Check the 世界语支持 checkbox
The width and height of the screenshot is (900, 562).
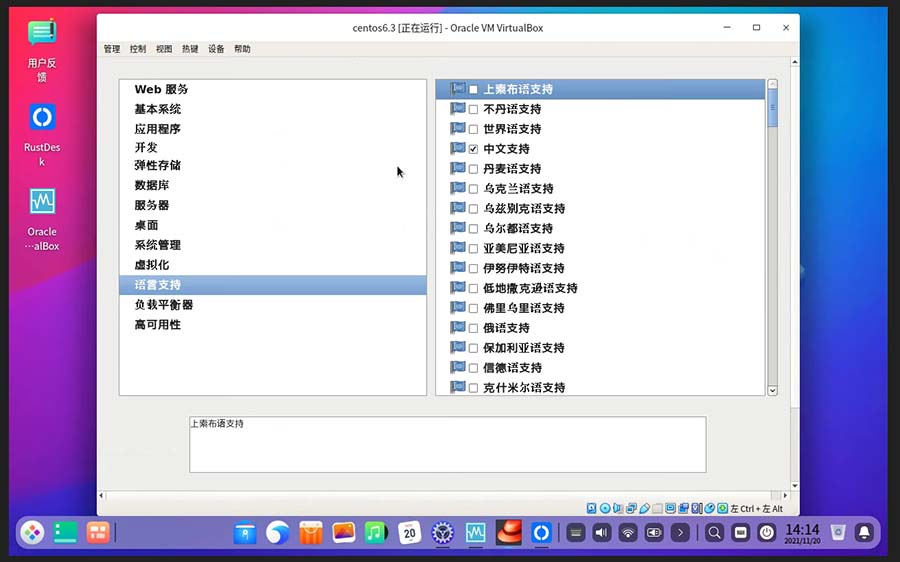(474, 129)
